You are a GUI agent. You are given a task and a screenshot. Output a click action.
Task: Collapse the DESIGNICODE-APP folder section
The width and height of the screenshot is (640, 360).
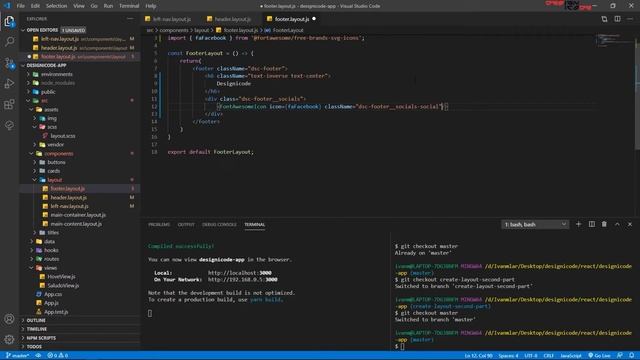(x=46, y=65)
